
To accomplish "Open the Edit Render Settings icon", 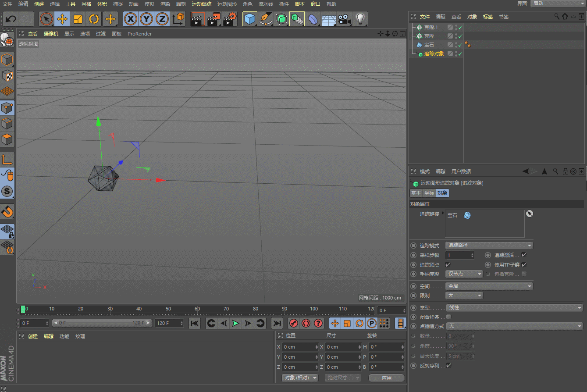I will pos(230,19).
